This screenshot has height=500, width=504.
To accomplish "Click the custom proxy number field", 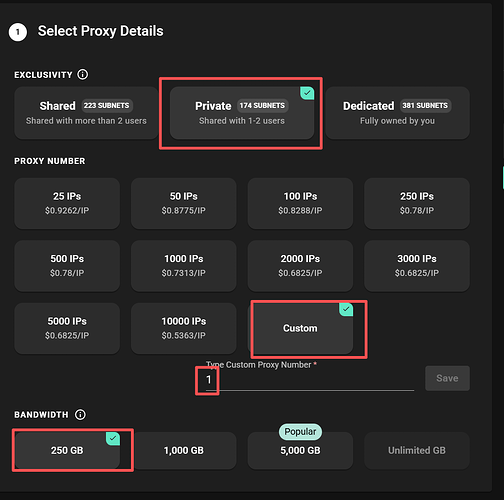I will [x=310, y=380].
